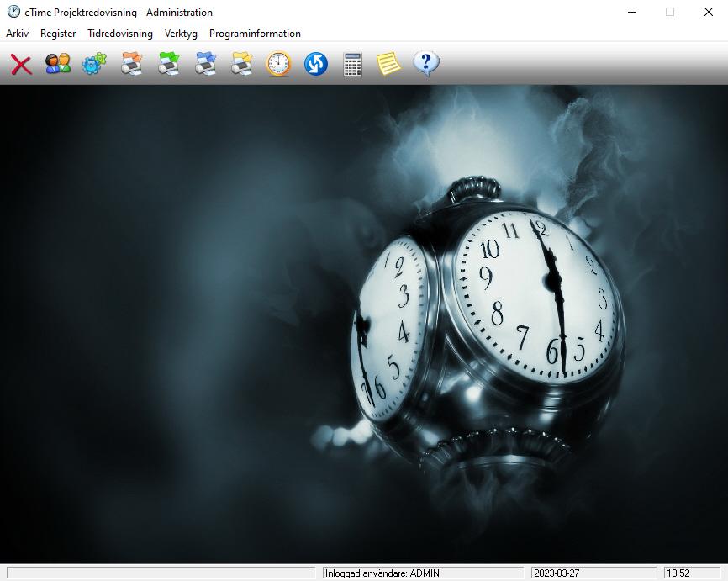Click the question mark help icon
728x581 pixels.
point(425,63)
